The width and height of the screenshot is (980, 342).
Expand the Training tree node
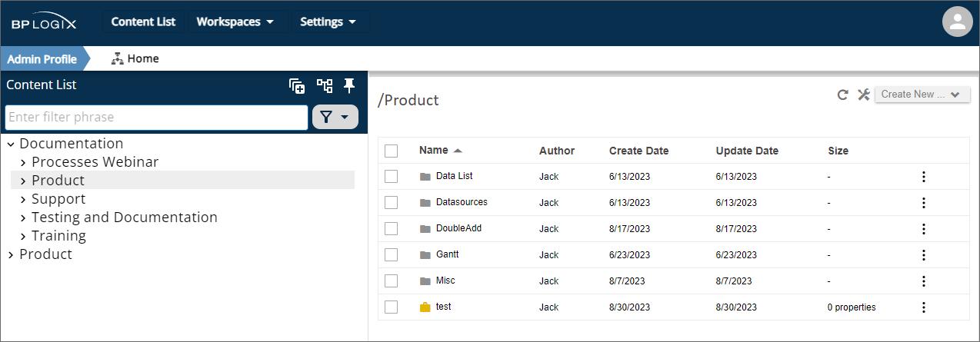(23, 237)
